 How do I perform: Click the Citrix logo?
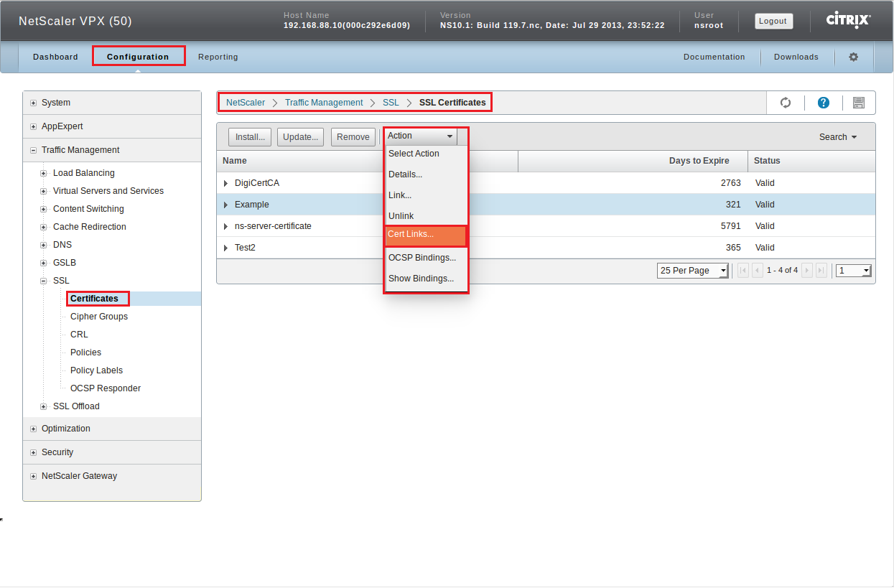click(848, 21)
